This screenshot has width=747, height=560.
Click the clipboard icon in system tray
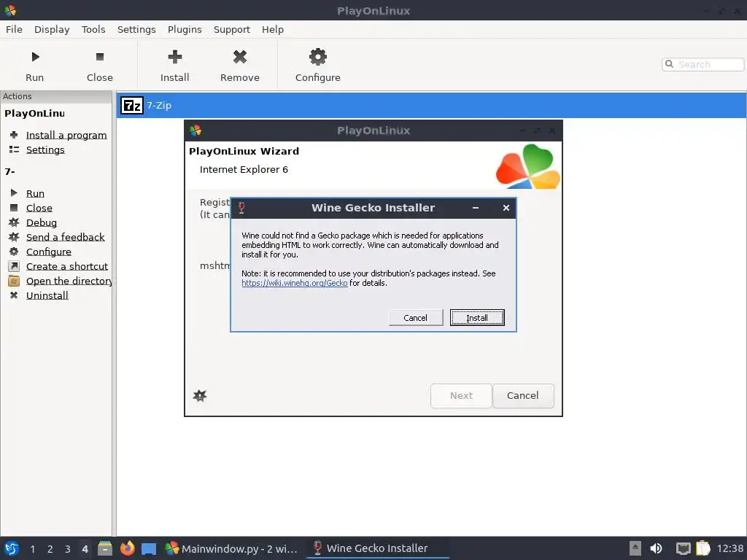point(703,548)
